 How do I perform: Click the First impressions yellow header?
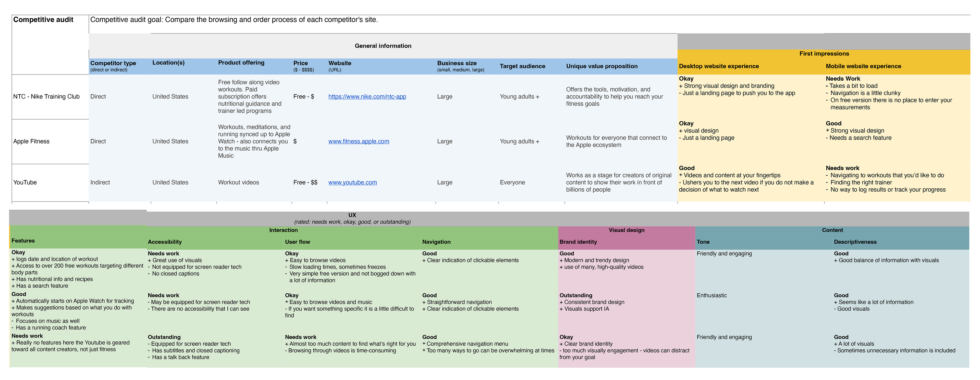pos(824,54)
